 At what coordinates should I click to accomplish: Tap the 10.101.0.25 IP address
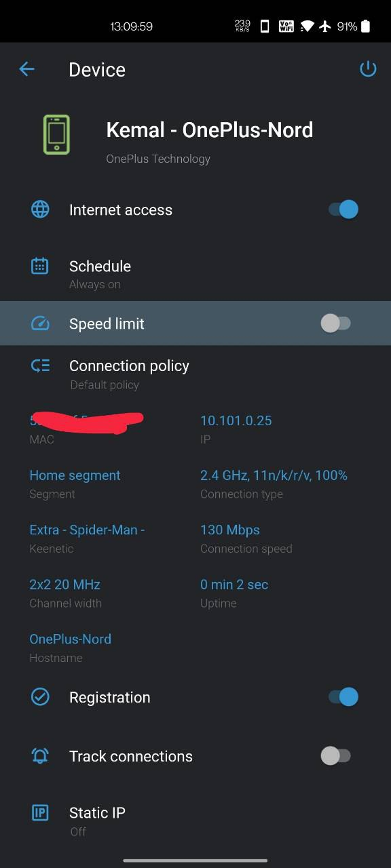(x=236, y=420)
